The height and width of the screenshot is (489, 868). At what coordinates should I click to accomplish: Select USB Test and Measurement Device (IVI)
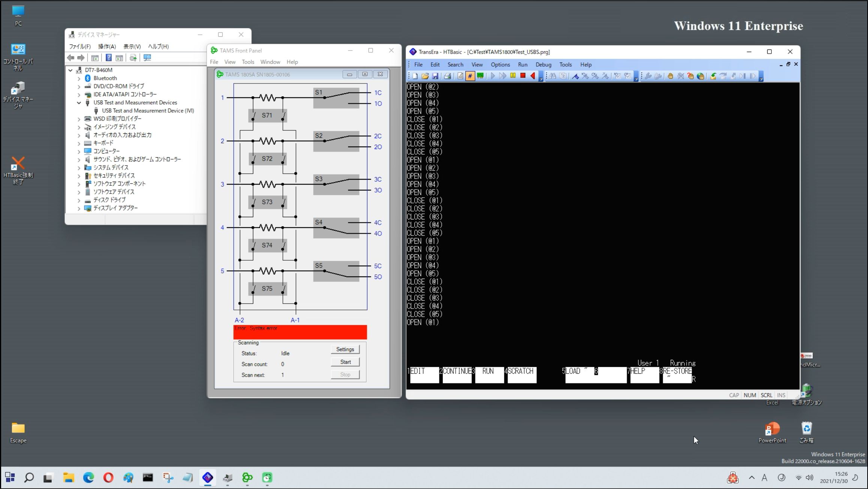tap(148, 111)
